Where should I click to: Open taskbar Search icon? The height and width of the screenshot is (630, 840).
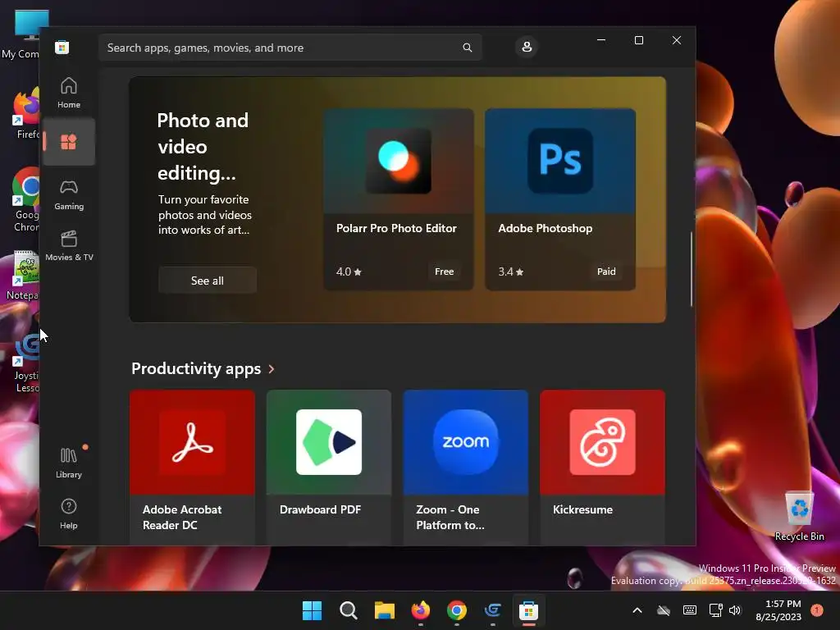coord(348,610)
